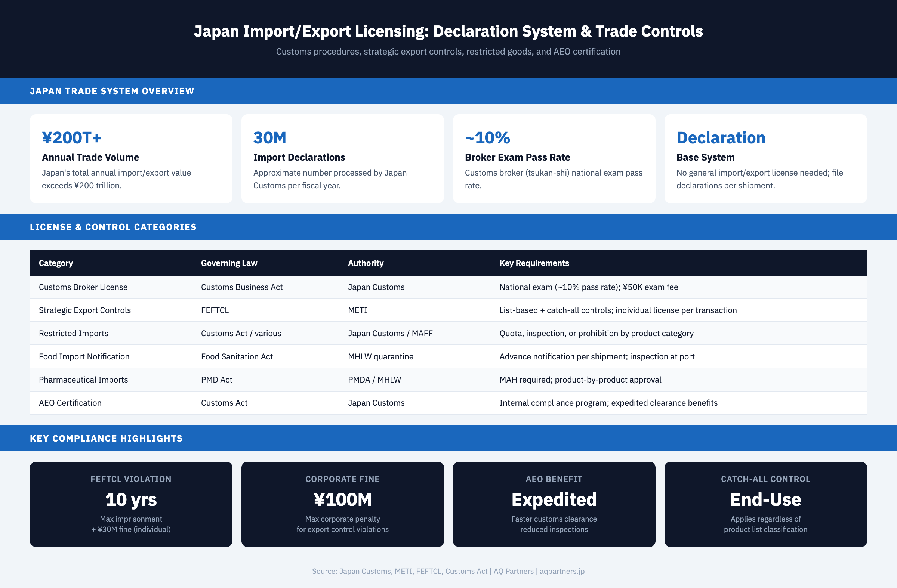Click the Category column header

(x=55, y=263)
